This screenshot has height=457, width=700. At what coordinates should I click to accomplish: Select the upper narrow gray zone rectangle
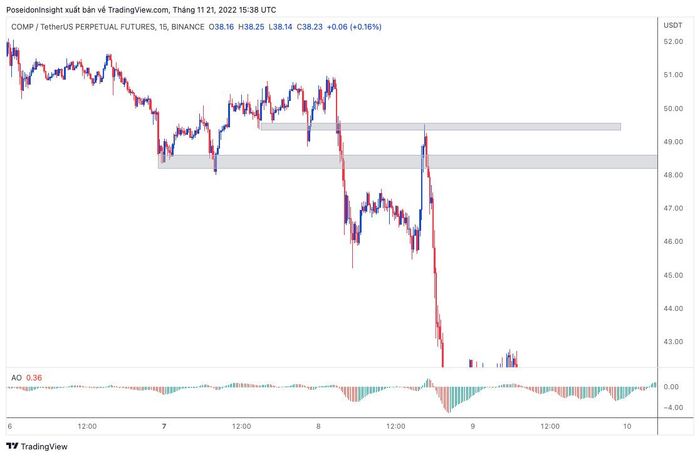(440, 127)
